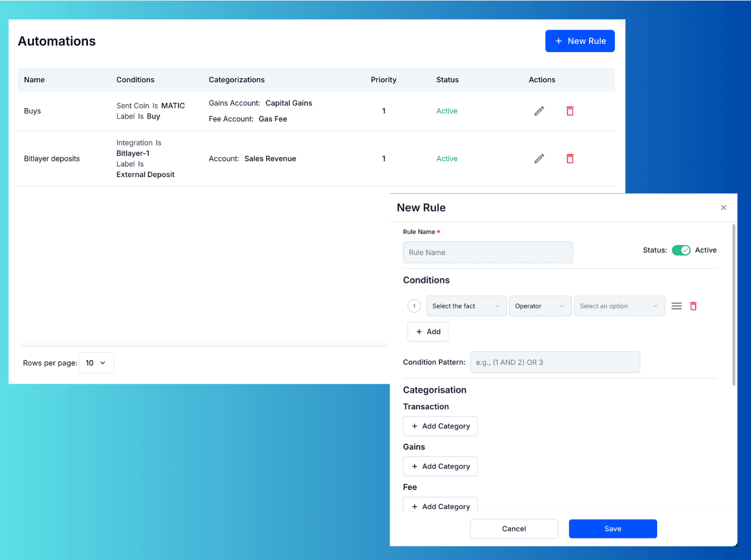Delete the Bitlayer deposits rule

pos(570,159)
